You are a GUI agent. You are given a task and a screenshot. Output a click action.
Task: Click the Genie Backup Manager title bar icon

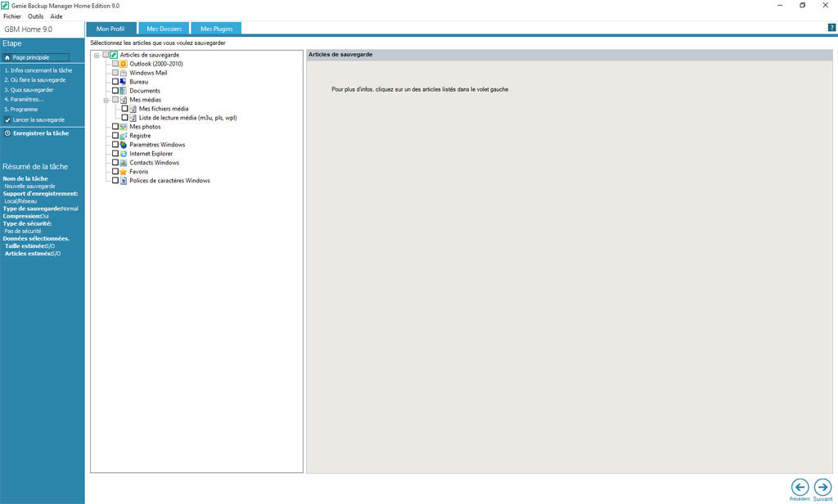pyautogui.click(x=5, y=6)
